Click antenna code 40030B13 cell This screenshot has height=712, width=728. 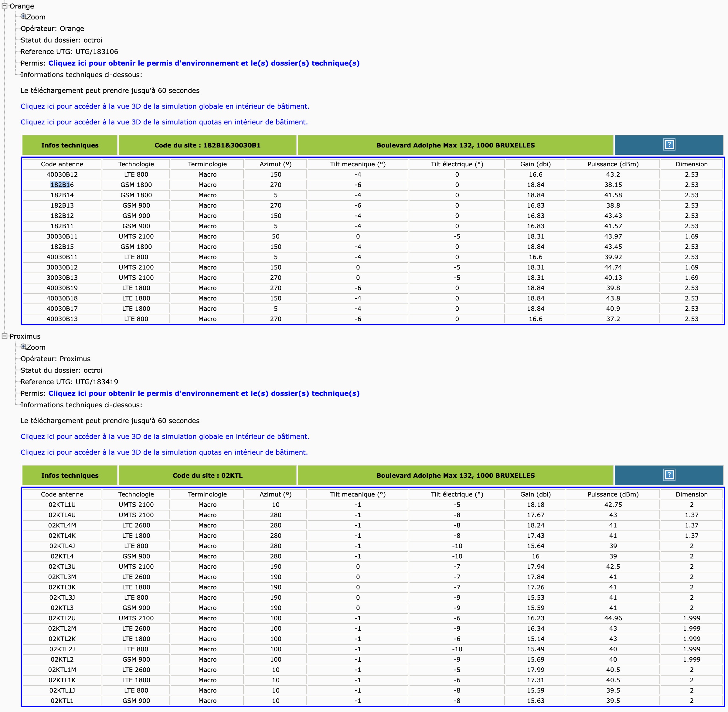pyautogui.click(x=62, y=319)
